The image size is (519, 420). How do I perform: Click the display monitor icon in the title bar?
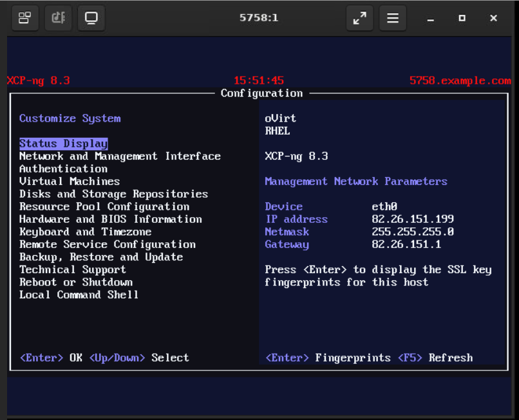pyautogui.click(x=91, y=18)
